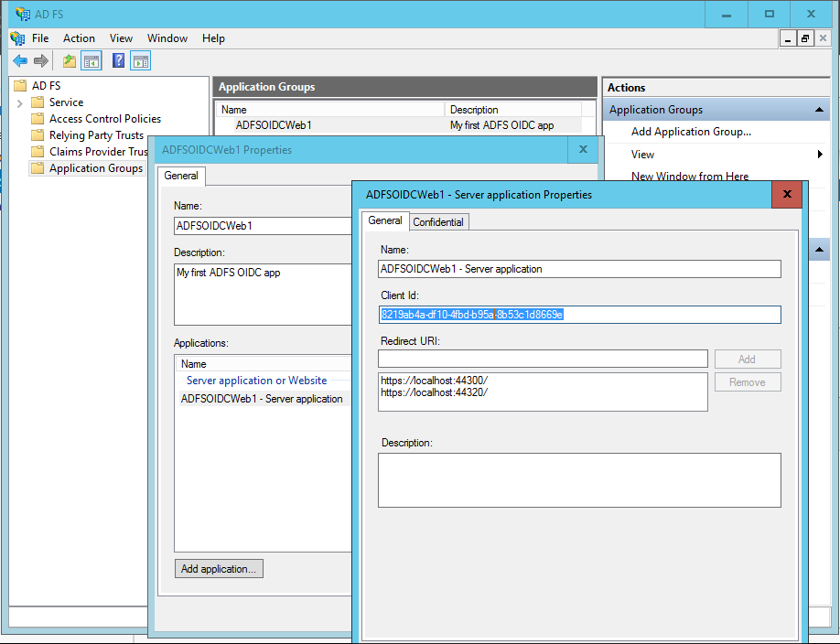The image size is (840, 644).
Task: Open Help via the question mark icon
Action: (118, 60)
